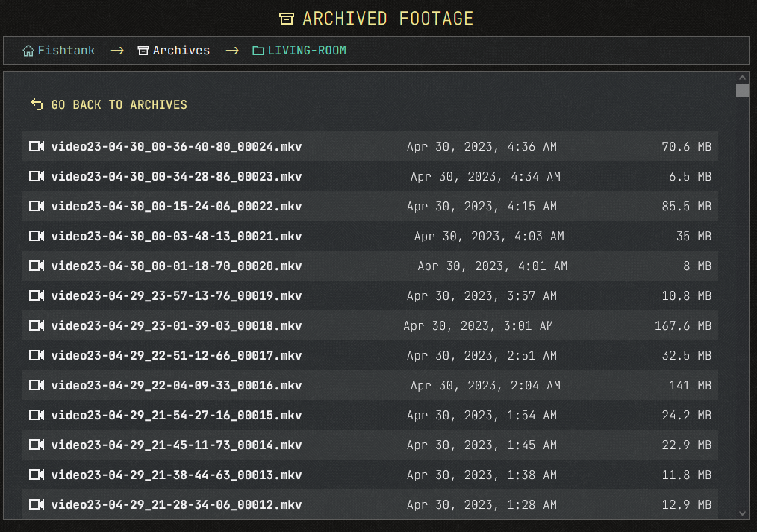Click the 12.9 MB file size
The image size is (757, 532).
687,505
